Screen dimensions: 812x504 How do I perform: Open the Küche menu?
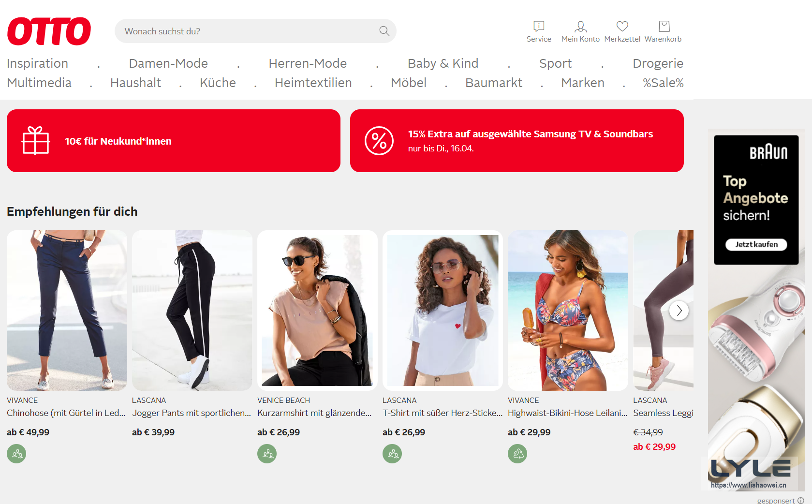point(218,83)
